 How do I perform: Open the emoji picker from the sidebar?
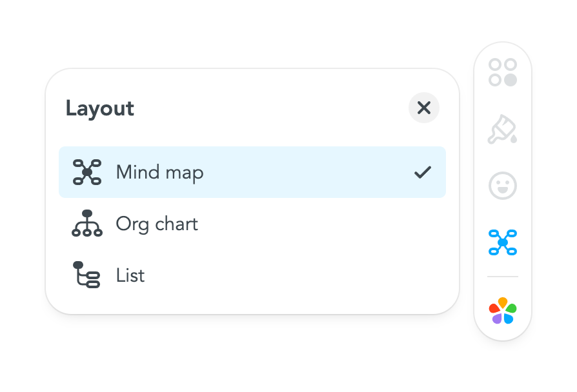coord(503,186)
